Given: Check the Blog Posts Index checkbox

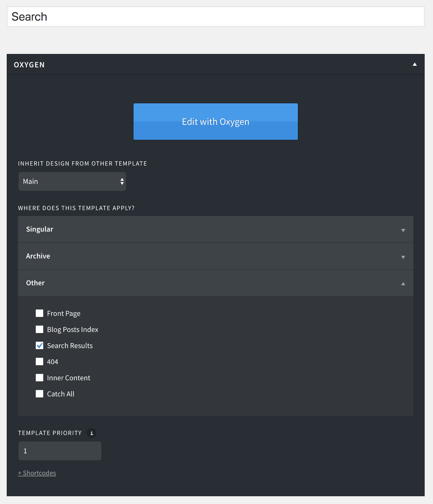Looking at the screenshot, I should click(x=39, y=329).
